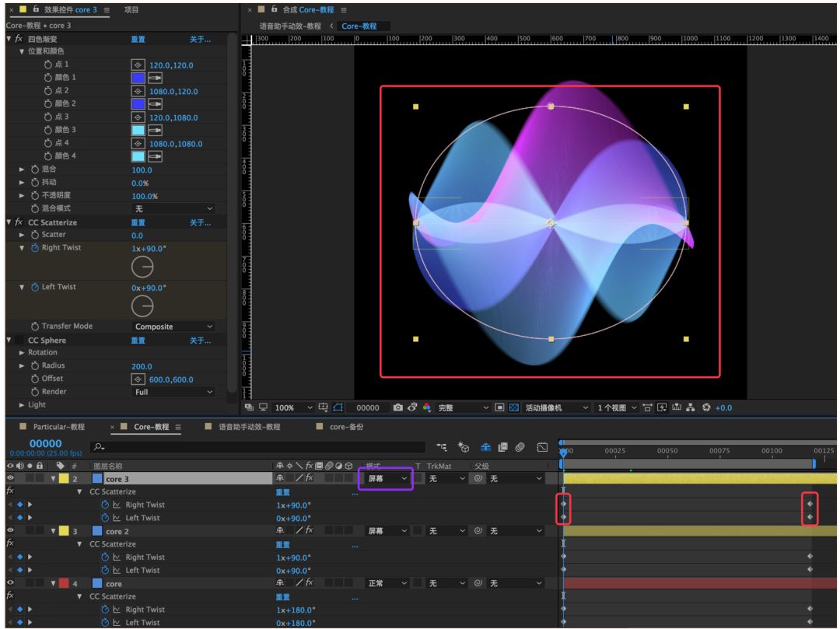
Task: Expand the Light property group
Action: [x=22, y=405]
